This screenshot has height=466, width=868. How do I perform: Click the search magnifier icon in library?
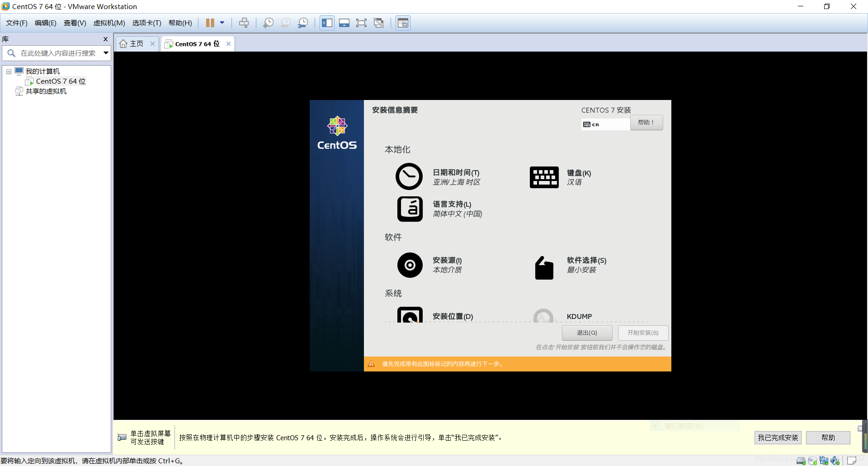[11, 53]
